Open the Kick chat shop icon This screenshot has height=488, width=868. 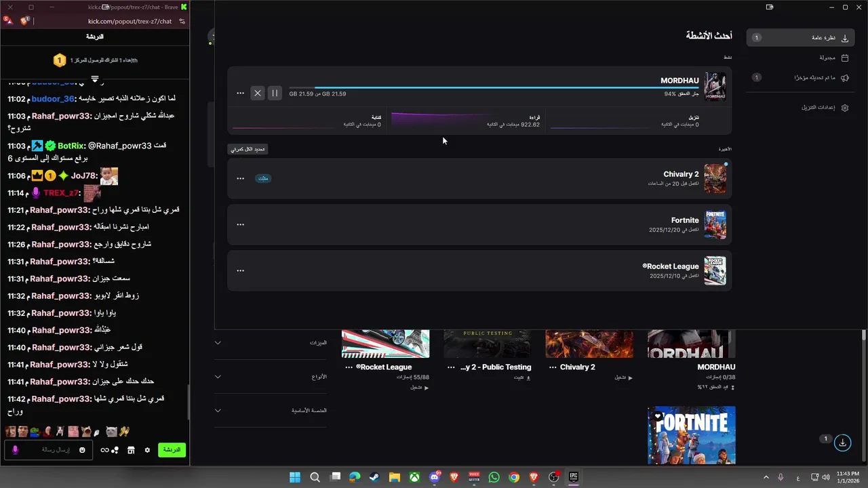pyautogui.click(x=131, y=450)
